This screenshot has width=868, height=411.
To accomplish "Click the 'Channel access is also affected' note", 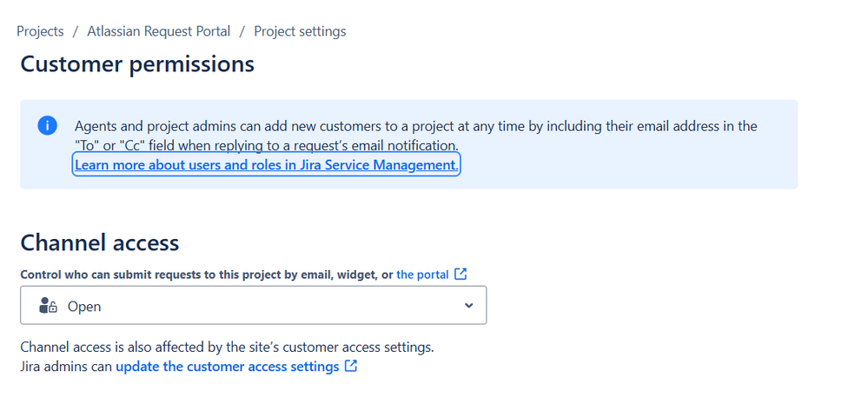I will tap(227, 348).
